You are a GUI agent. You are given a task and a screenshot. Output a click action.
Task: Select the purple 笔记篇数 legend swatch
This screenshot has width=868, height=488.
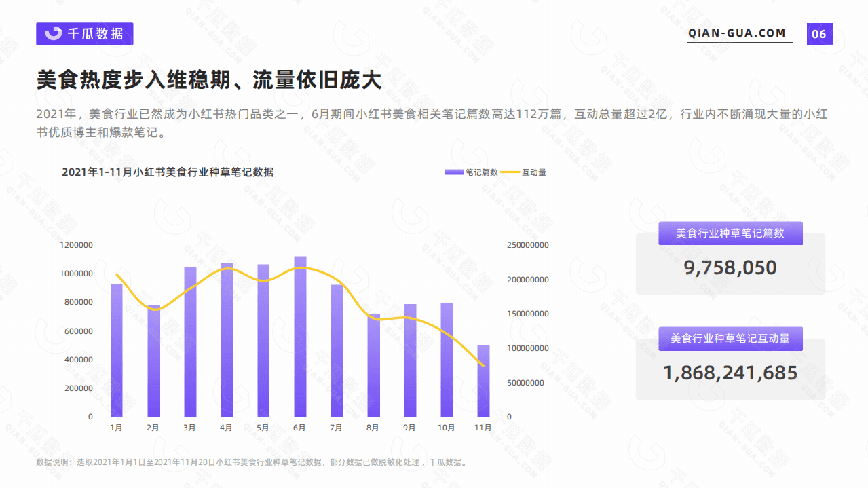453,172
